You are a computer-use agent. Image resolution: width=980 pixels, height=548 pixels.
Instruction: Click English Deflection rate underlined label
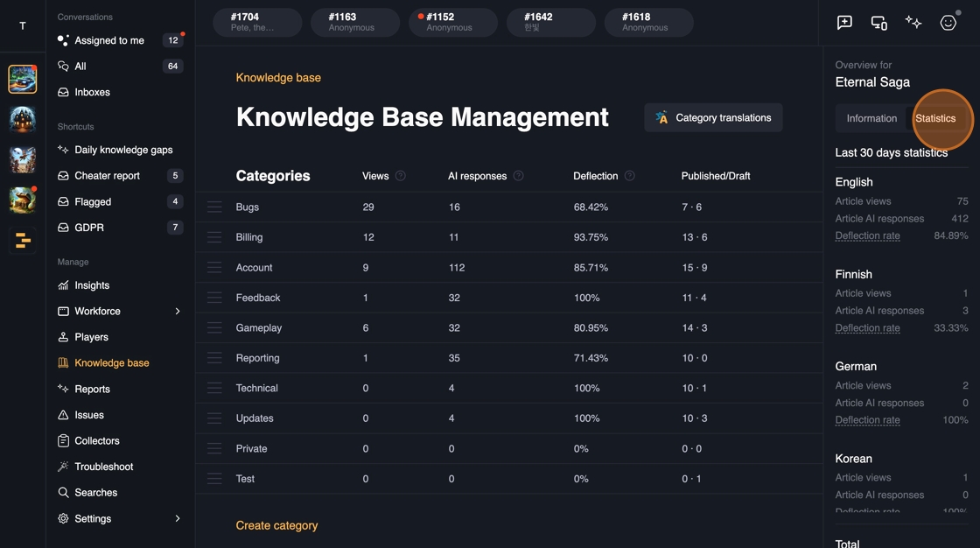click(867, 236)
